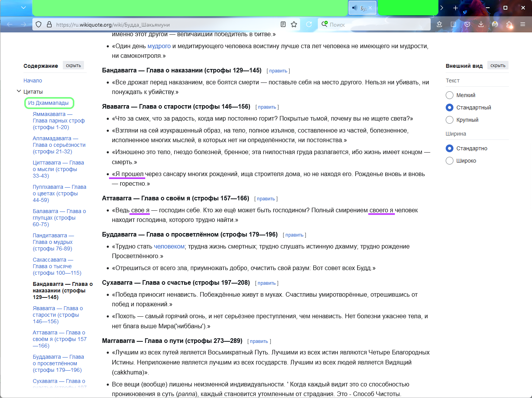Click the Сухавагга section heading
This screenshot has height=398, width=532.
(176, 282)
